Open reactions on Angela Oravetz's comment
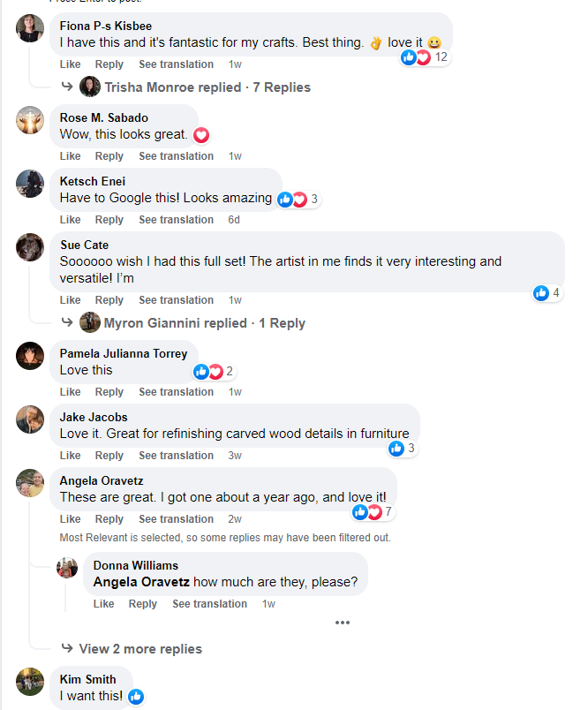Viewport: 588px width, 710px height. [373, 512]
